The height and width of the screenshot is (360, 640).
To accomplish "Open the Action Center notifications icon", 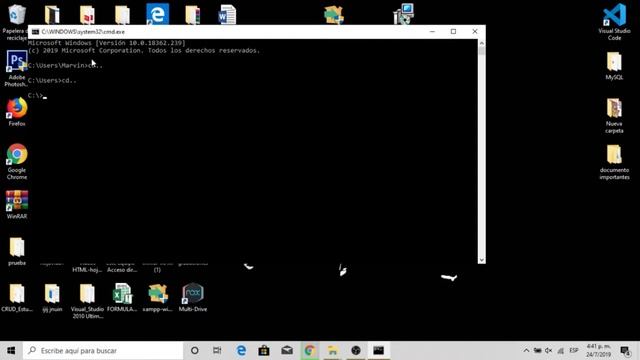I will tap(625, 351).
